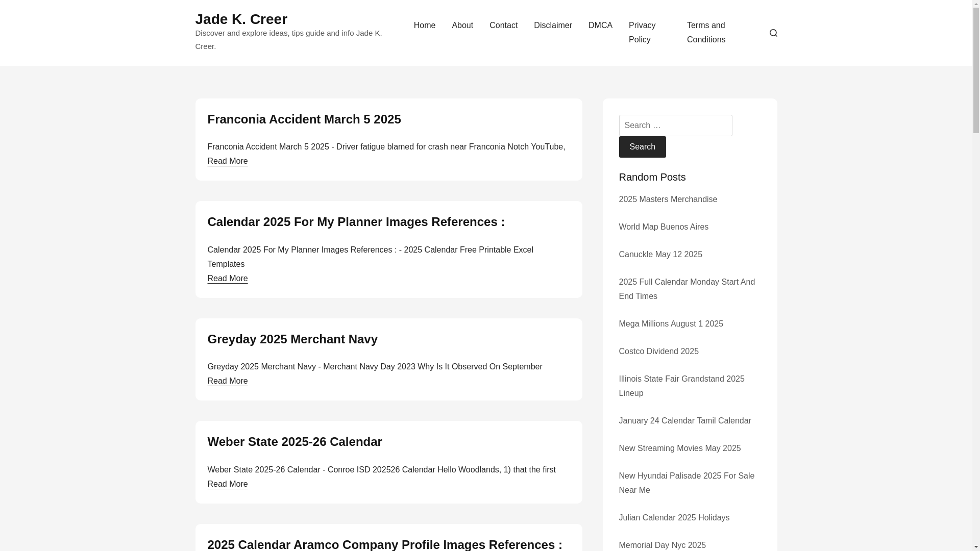Open New Hyundai Palisade 2025 For Sale link
This screenshot has height=551, width=980.
point(687,483)
